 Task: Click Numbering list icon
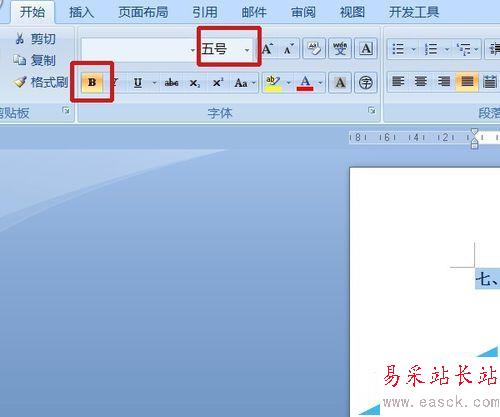click(431, 49)
